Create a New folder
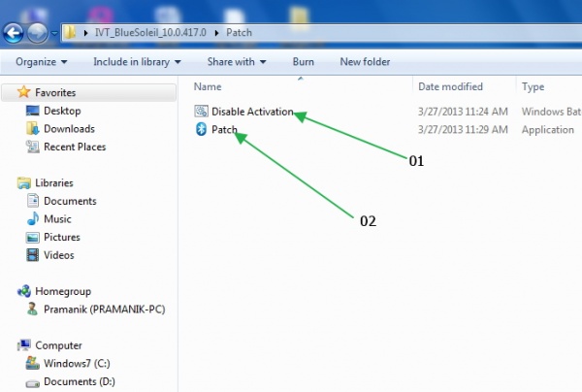The width and height of the screenshot is (582, 392). [365, 62]
